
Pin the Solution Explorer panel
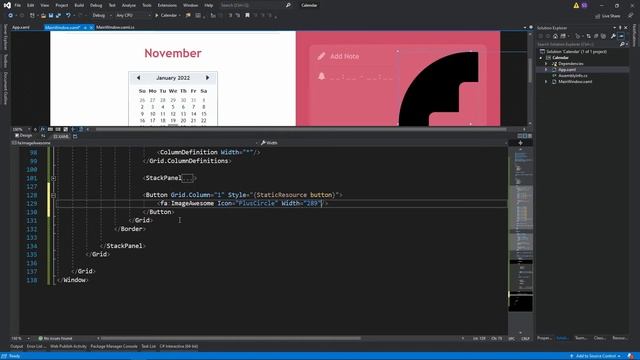click(x=620, y=28)
